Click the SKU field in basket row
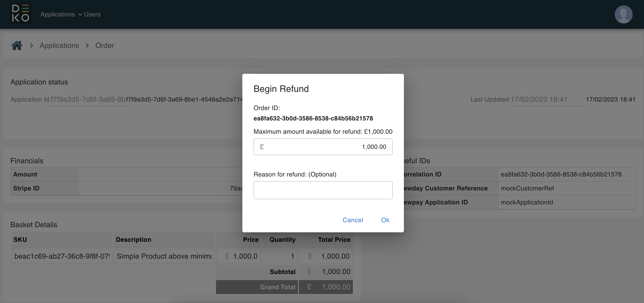 62,256
